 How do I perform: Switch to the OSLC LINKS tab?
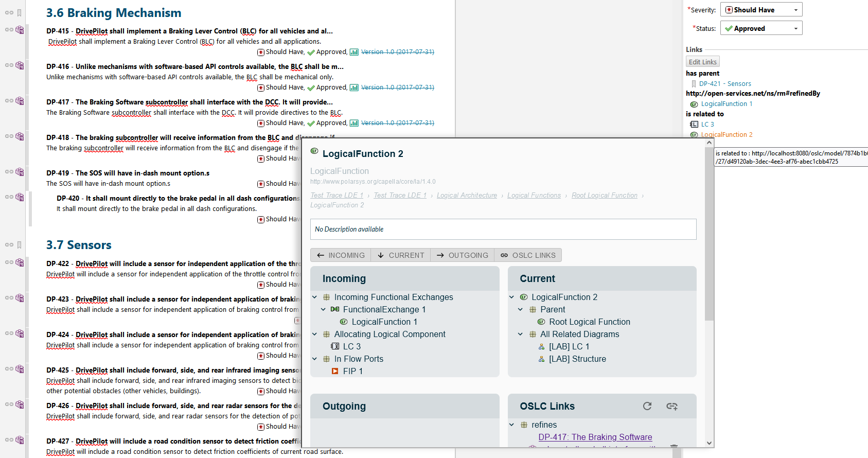pos(528,255)
